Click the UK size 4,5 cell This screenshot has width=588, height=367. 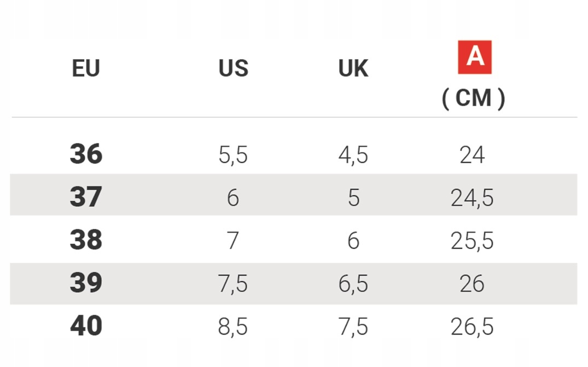(x=353, y=156)
